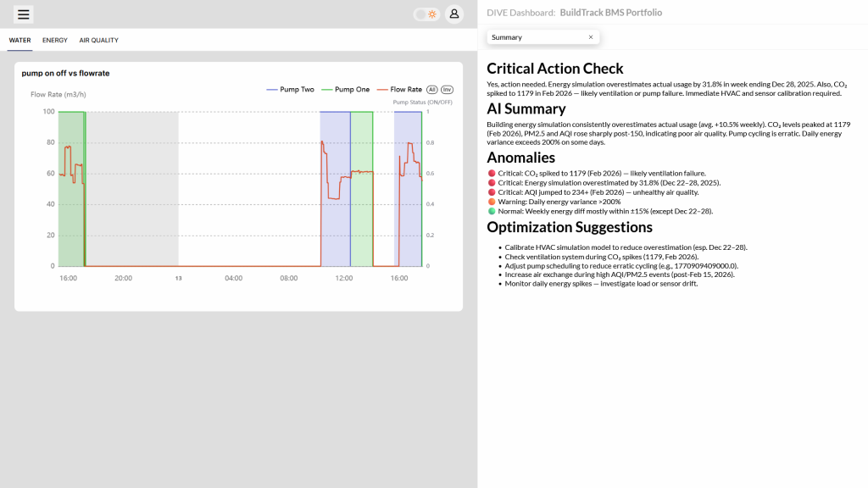Viewport: 868px width, 488px height.
Task: Switch to the ENERGY tab
Action: pyautogui.click(x=54, y=40)
